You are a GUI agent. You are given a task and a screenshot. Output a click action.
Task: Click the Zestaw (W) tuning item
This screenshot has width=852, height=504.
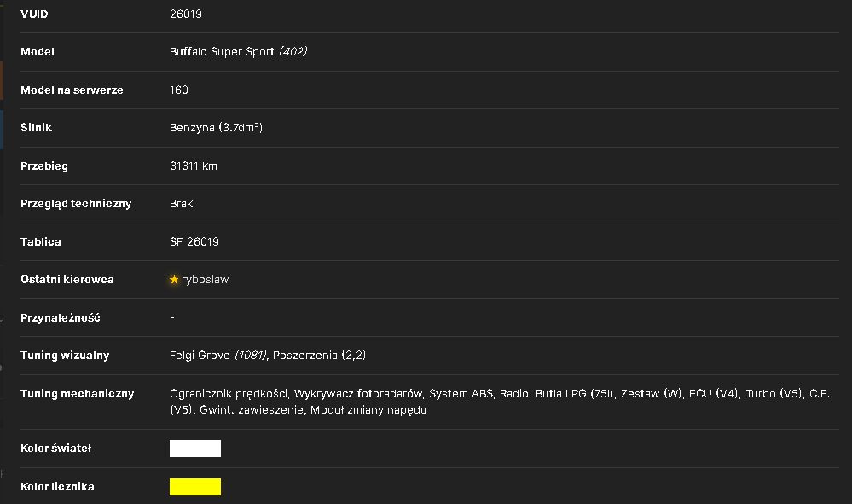click(652, 394)
